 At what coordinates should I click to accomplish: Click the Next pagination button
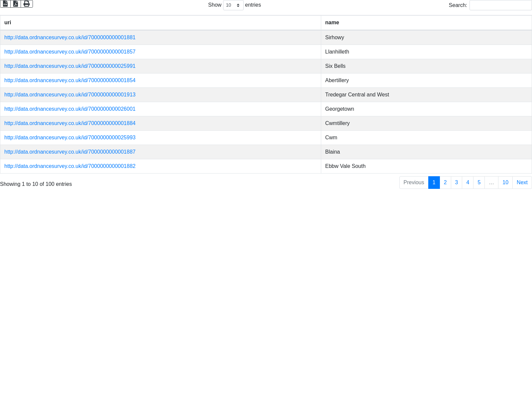click(522, 183)
